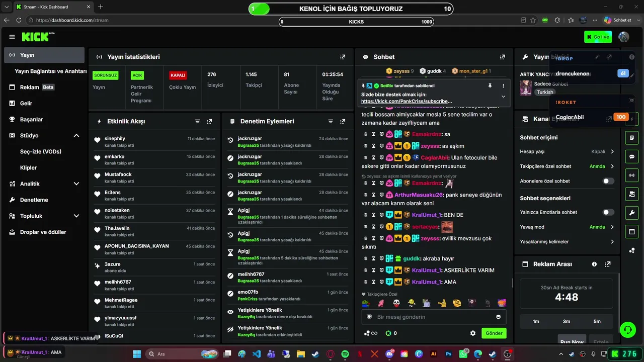This screenshot has width=644, height=362.
Task: Click the chat bubble icon in right rail
Action: coord(632,156)
